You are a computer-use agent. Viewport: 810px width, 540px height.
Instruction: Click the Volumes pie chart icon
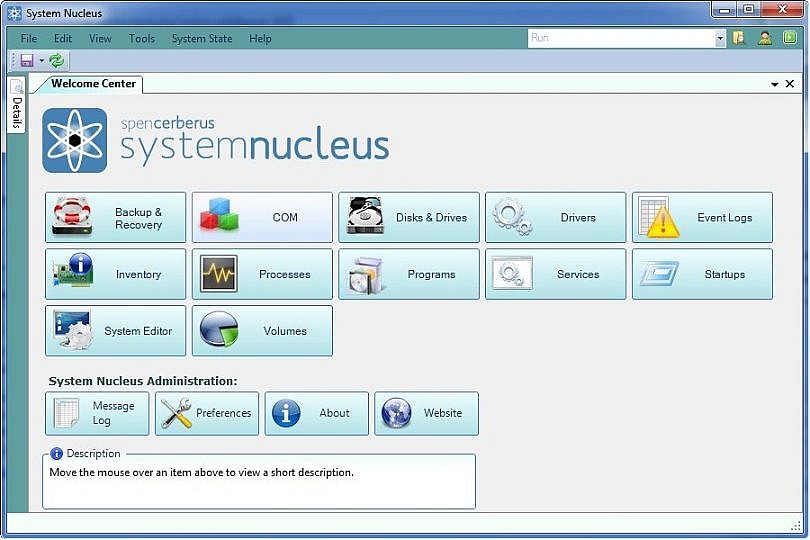point(219,330)
